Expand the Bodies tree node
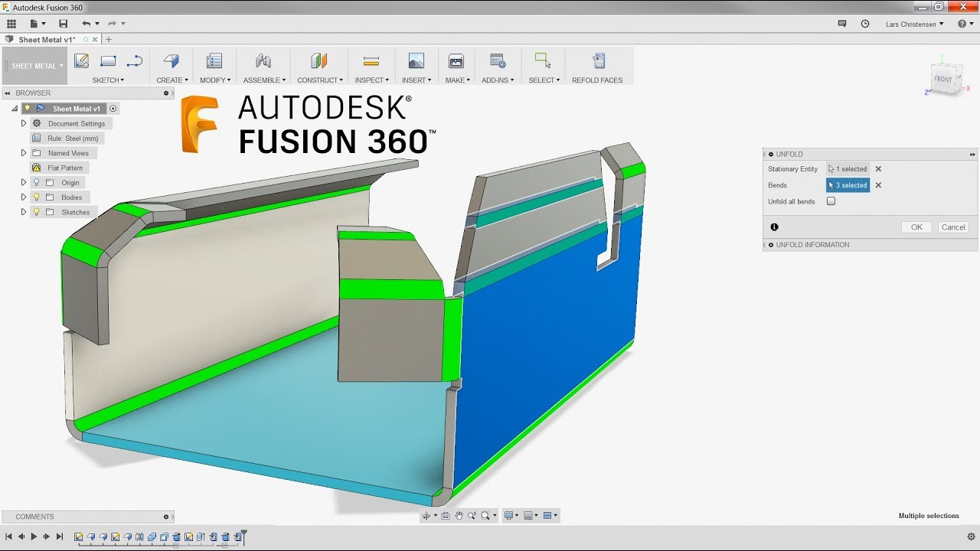 click(23, 197)
